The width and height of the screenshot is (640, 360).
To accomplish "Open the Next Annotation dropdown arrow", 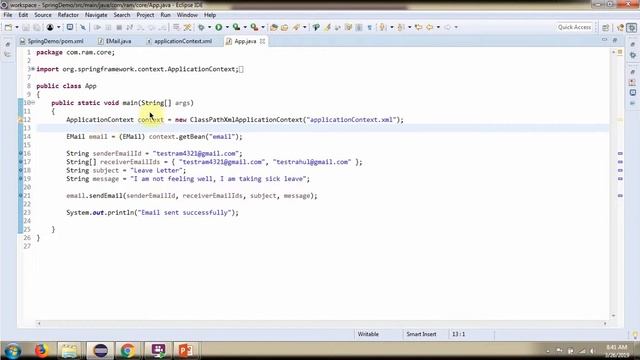I will point(391,27).
